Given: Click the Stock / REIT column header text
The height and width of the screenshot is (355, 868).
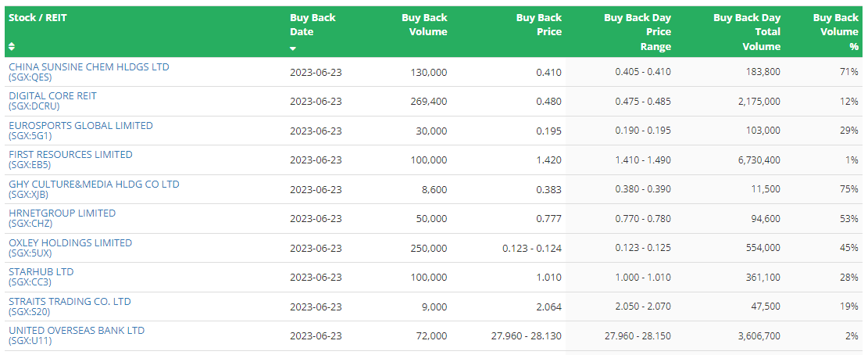Looking at the screenshot, I should [x=38, y=18].
